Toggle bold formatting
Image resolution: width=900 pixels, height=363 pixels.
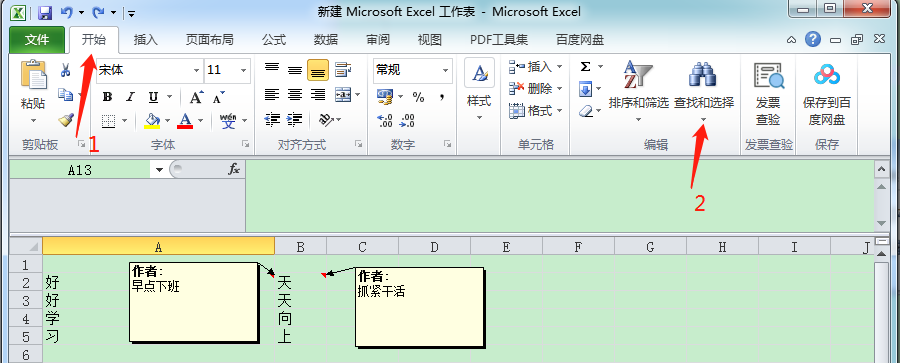pos(107,97)
